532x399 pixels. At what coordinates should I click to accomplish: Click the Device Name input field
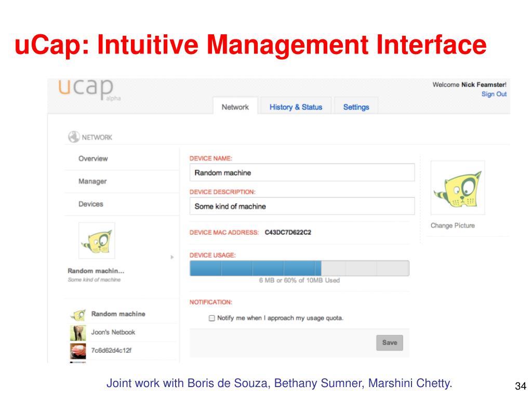(302, 172)
